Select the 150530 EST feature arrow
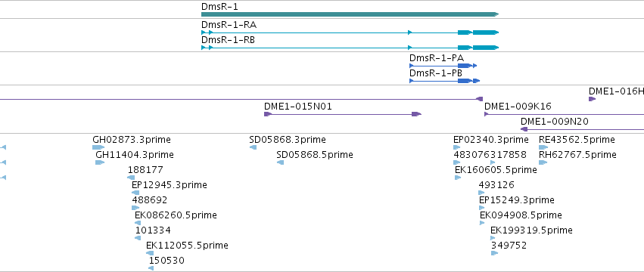Image resolution: width=644 pixels, height=272 pixels. pos(151,268)
